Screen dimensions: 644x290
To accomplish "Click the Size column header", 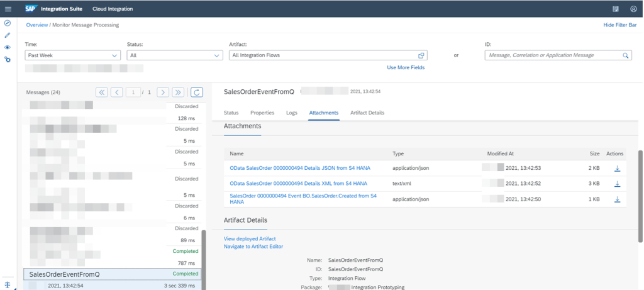I will pyautogui.click(x=595, y=153).
